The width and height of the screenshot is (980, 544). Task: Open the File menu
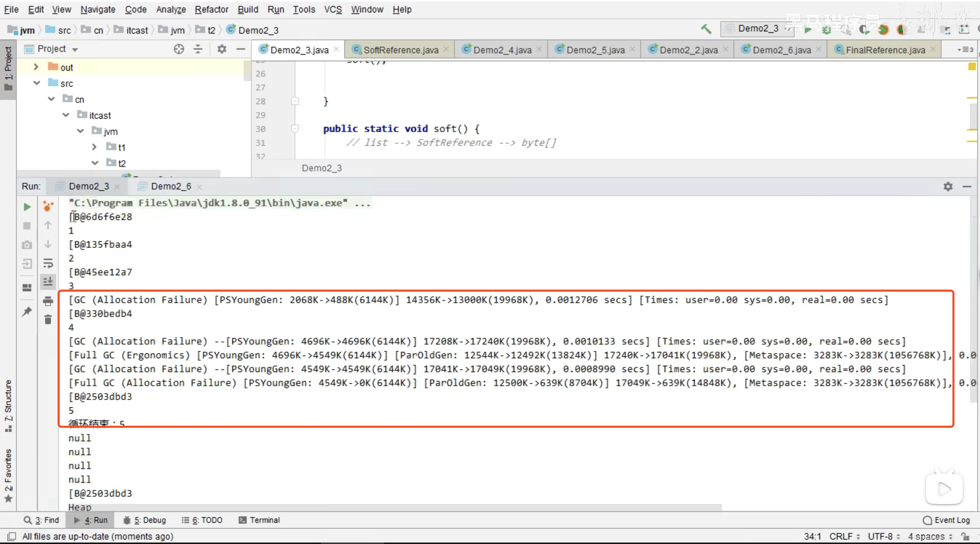pos(11,10)
